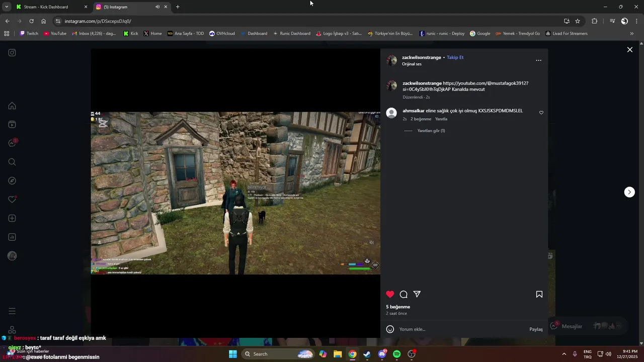The width and height of the screenshot is (644, 362).
Task: Open the Twitch bookmark
Action: tap(29, 34)
